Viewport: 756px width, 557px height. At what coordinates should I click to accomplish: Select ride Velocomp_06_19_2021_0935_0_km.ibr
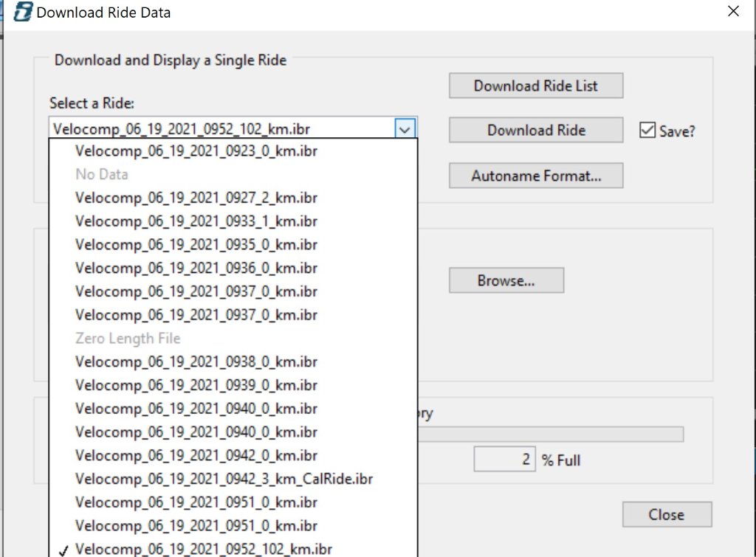pyautogui.click(x=233, y=245)
